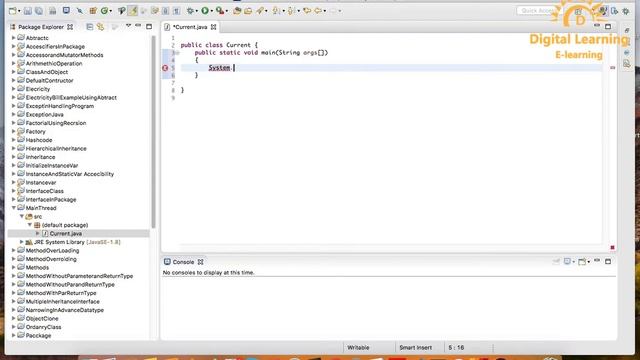The height and width of the screenshot is (360, 640).
Task: Close the Console view tab
Action: [200, 262]
